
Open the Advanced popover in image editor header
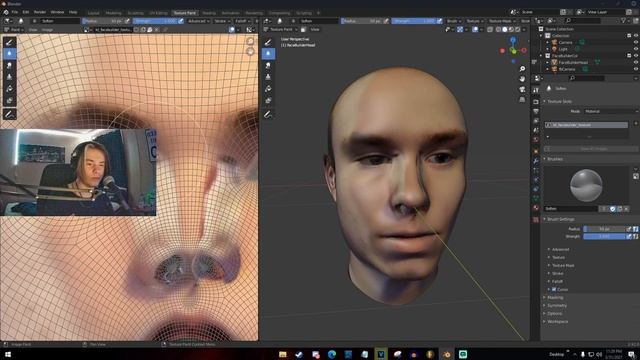pyautogui.click(x=198, y=21)
